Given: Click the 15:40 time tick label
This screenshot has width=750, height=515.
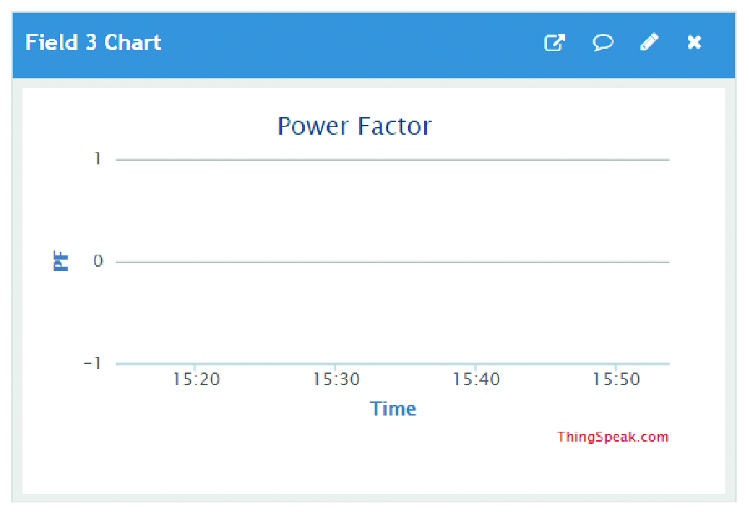Looking at the screenshot, I should click(475, 380).
